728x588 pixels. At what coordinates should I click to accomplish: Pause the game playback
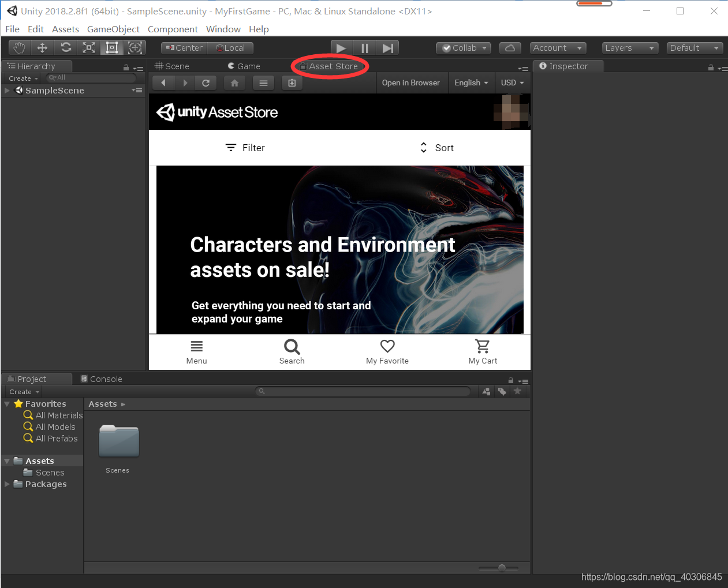(364, 48)
